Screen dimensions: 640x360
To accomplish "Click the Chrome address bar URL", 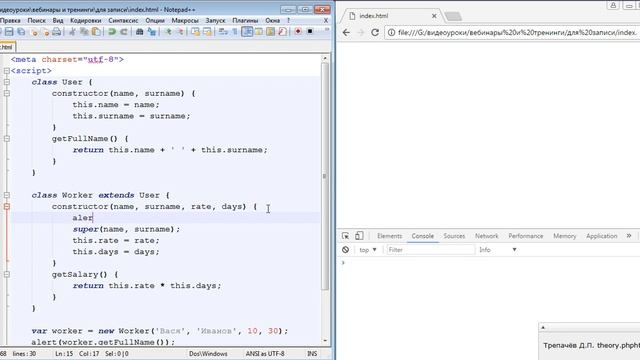I will point(516,32).
